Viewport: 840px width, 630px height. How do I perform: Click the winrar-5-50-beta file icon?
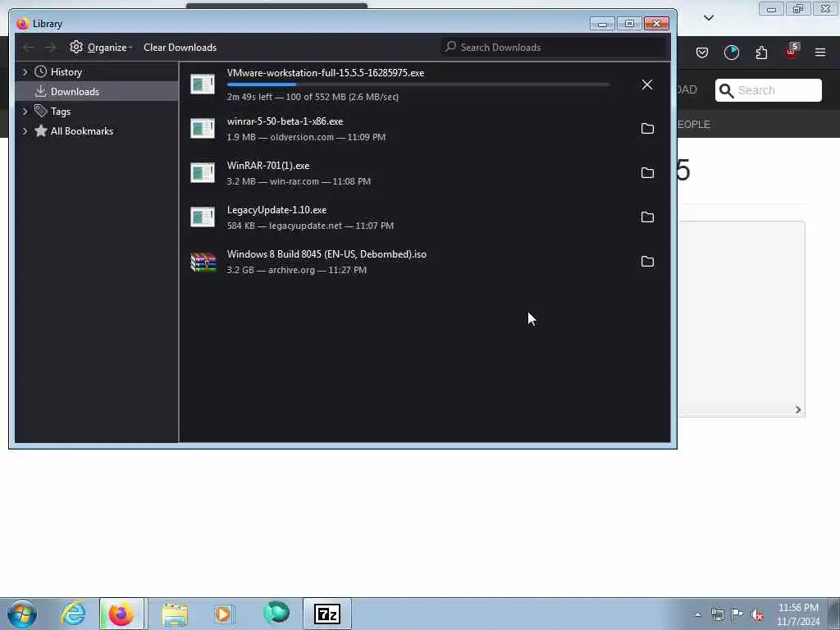pos(203,129)
